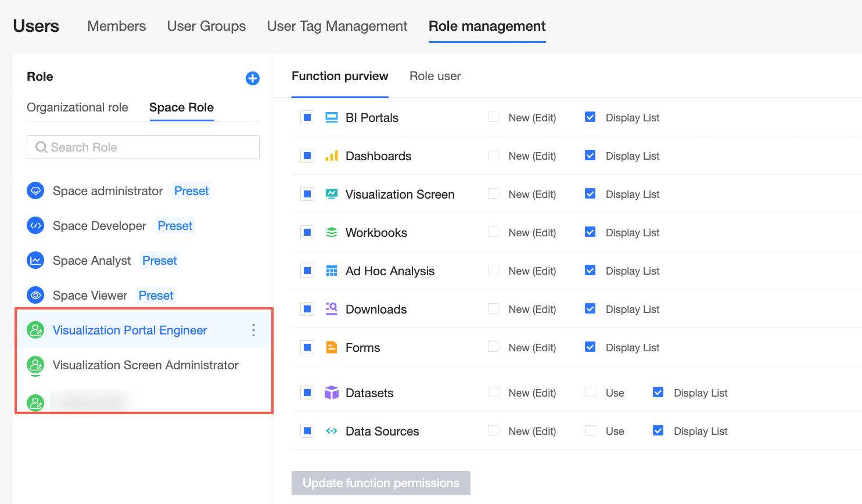Click the Space administrator role icon
This screenshot has width=862, height=504.
pyautogui.click(x=35, y=190)
